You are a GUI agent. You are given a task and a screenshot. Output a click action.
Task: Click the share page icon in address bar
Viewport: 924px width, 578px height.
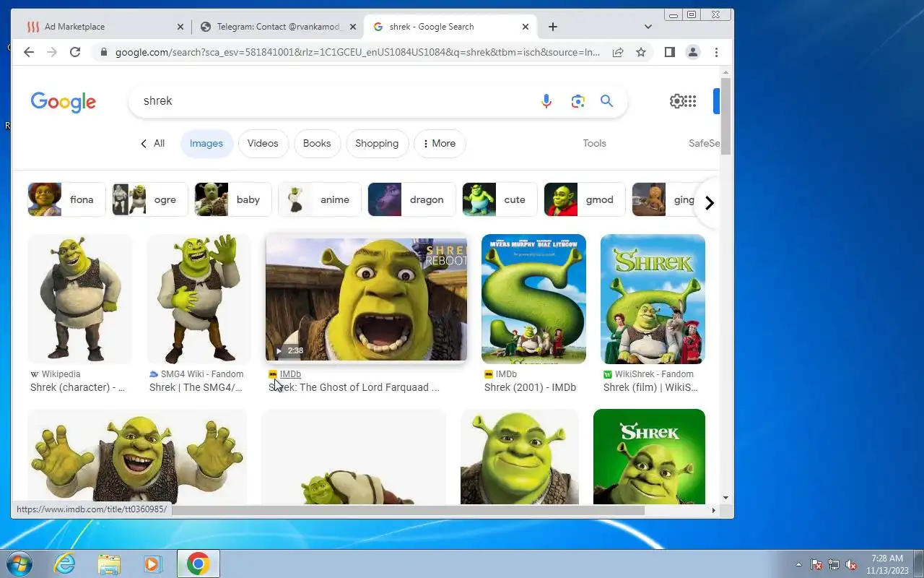pyautogui.click(x=618, y=52)
